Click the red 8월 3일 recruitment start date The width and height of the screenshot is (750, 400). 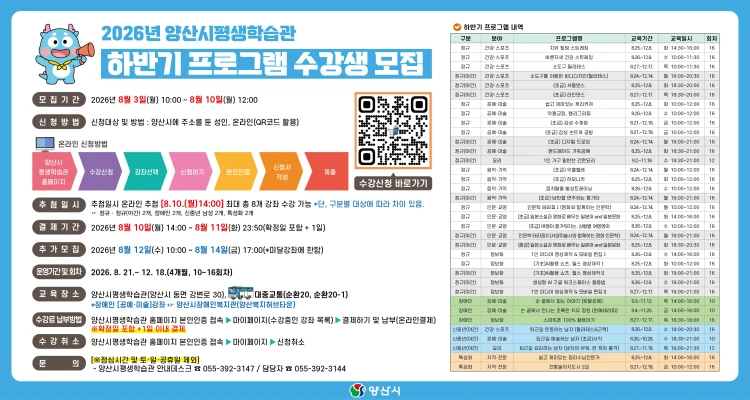pyautogui.click(x=131, y=100)
